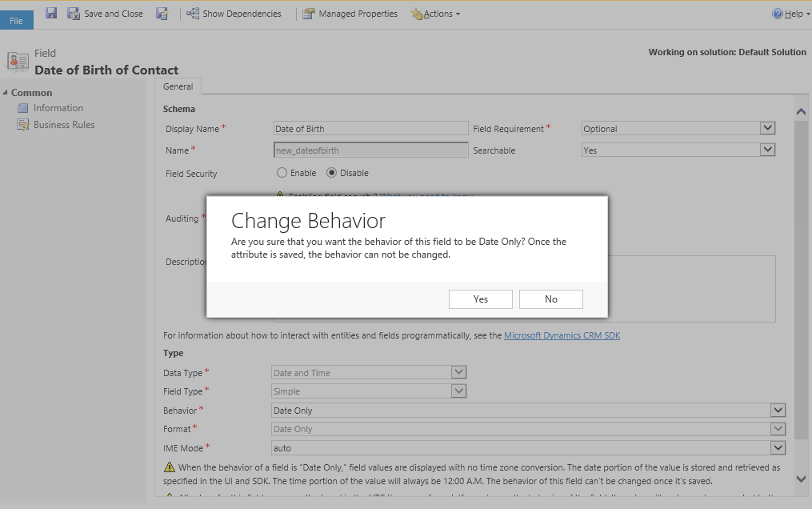The height and width of the screenshot is (509, 812).
Task: Click the Information form icon
Action: coord(22,108)
